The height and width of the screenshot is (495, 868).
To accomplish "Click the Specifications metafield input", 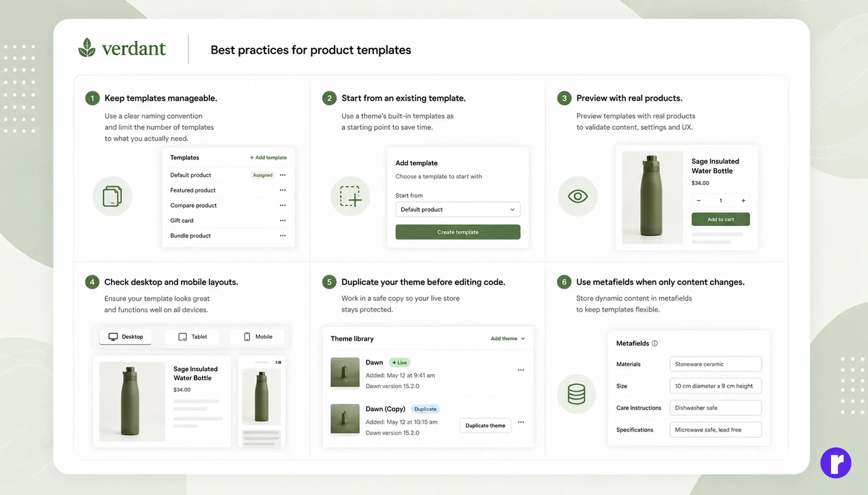I will click(716, 430).
